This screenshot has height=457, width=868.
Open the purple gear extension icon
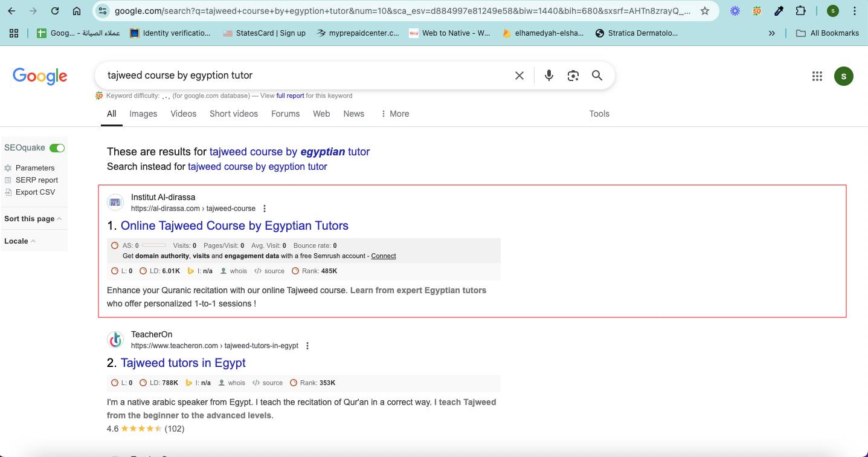point(735,11)
